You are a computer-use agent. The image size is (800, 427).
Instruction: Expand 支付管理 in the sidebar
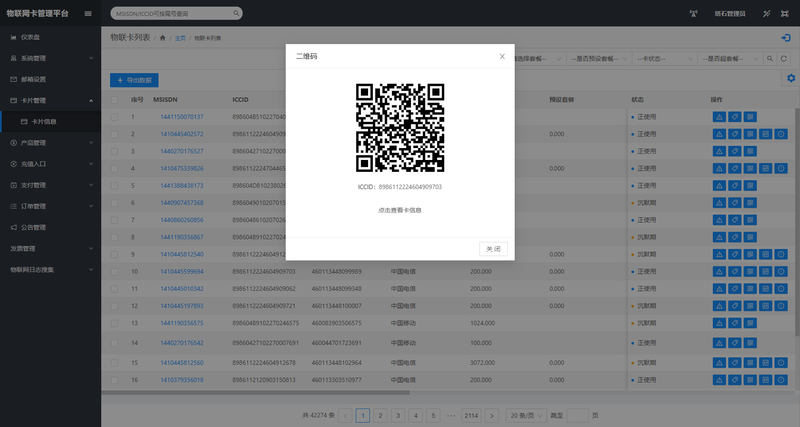pos(51,185)
